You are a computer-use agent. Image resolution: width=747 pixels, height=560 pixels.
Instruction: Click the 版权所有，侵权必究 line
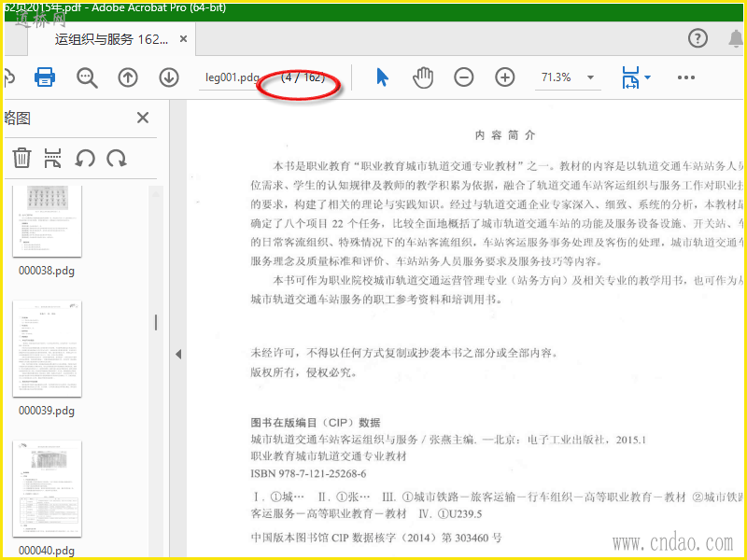[304, 372]
